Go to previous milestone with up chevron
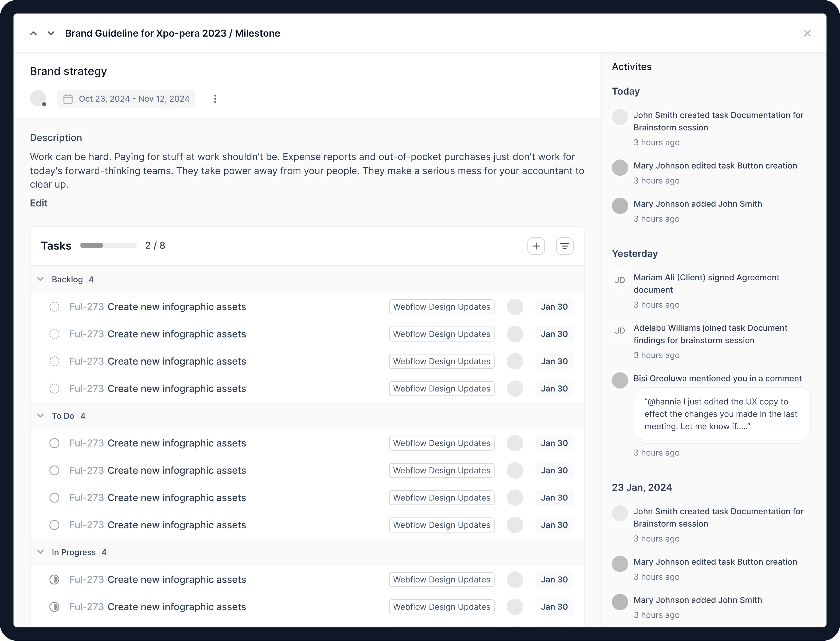The height and width of the screenshot is (641, 840). tap(33, 33)
